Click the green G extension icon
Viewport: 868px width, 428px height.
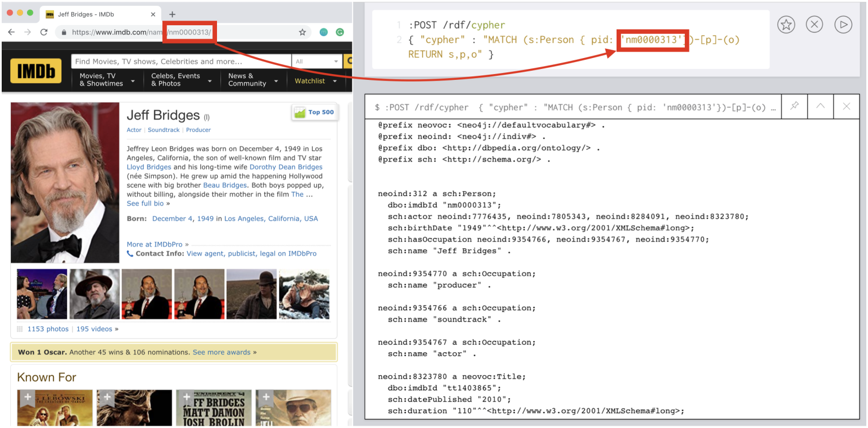pos(340,32)
